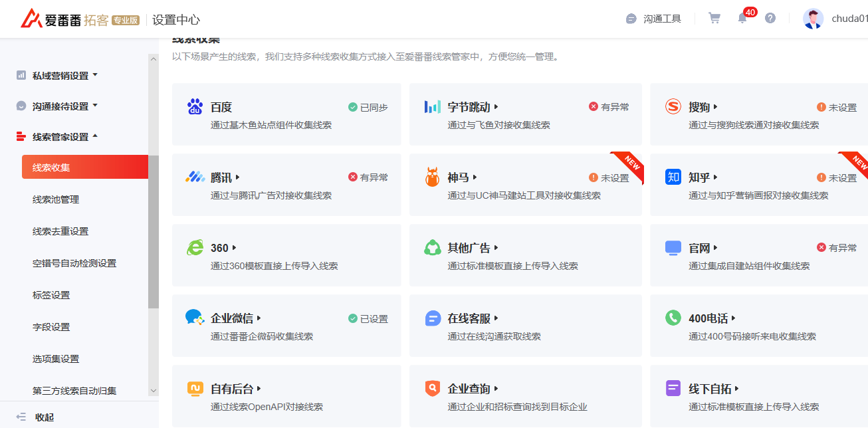This screenshot has width=868, height=428.
Task: Open the 沟通工具 chat icon
Action: coord(631,19)
